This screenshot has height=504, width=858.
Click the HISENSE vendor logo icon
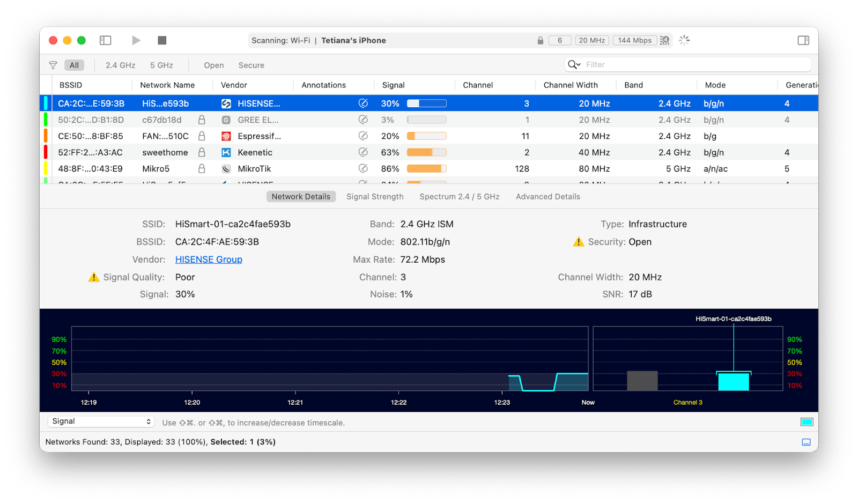tap(226, 103)
